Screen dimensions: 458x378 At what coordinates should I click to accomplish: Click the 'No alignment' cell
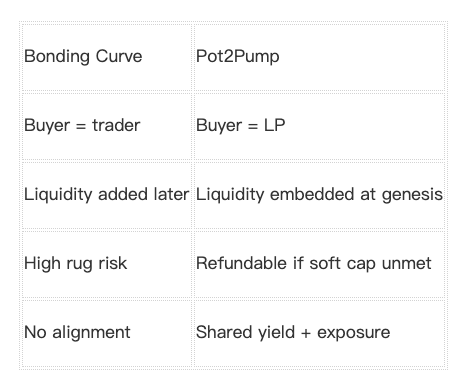coord(107,333)
